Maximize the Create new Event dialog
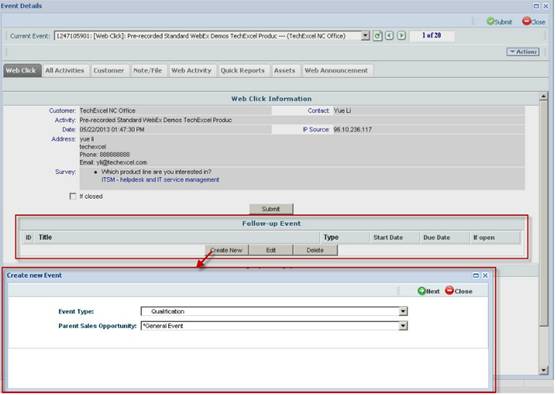The image size is (556, 395). [x=476, y=276]
